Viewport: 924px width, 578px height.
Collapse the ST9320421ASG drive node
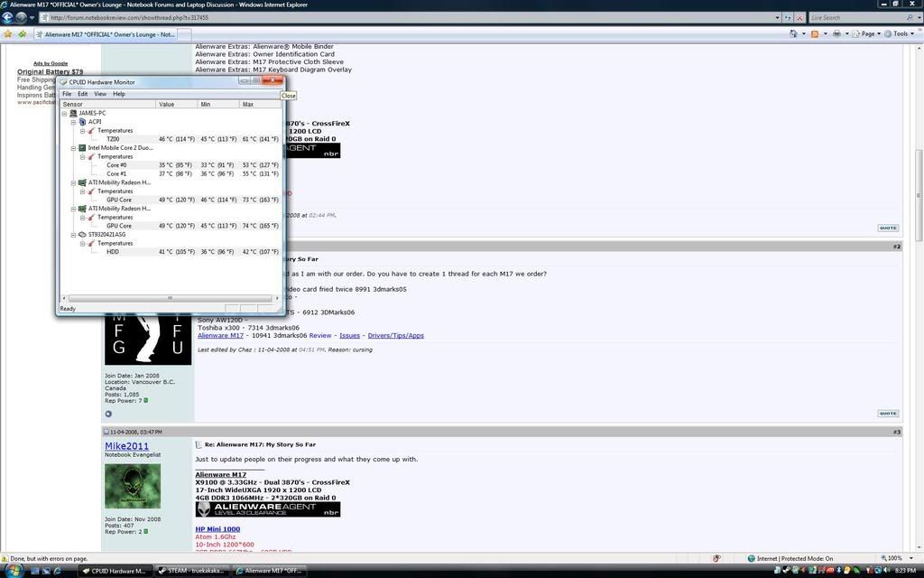pyautogui.click(x=73, y=235)
